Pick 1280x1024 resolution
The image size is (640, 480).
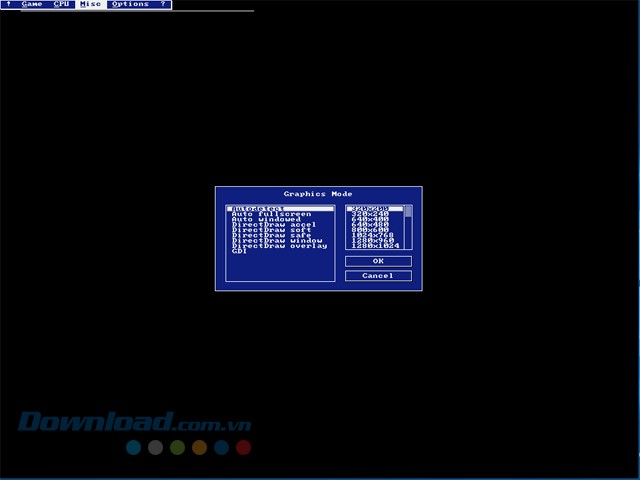coord(375,246)
